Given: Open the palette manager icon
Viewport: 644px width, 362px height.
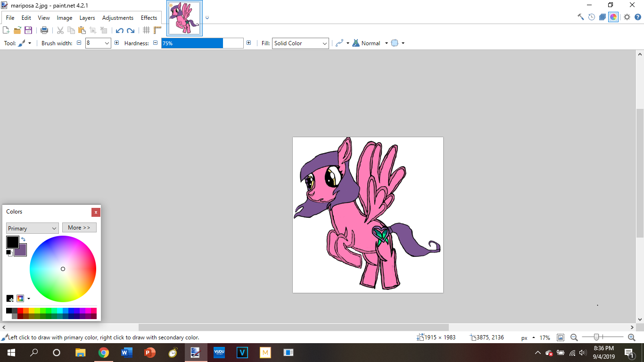Looking at the screenshot, I should [20, 298].
